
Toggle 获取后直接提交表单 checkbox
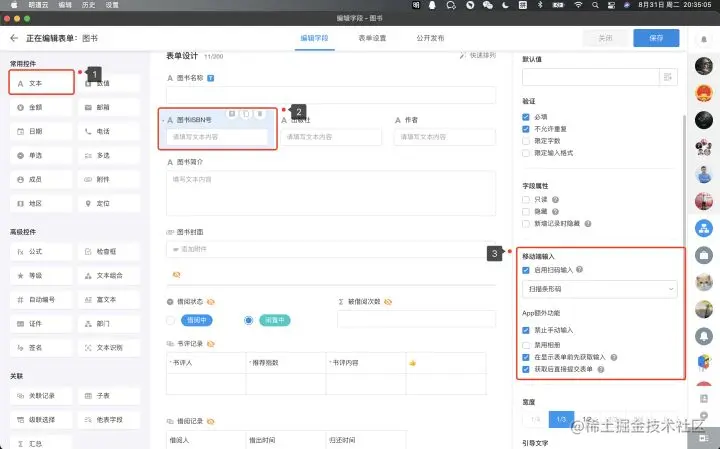click(x=526, y=369)
